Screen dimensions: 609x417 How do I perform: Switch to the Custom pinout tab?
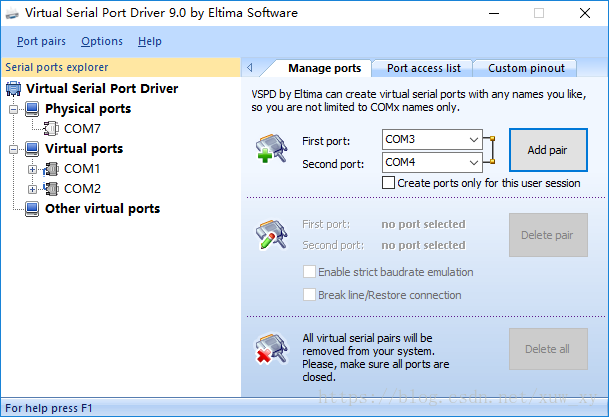[x=526, y=68]
